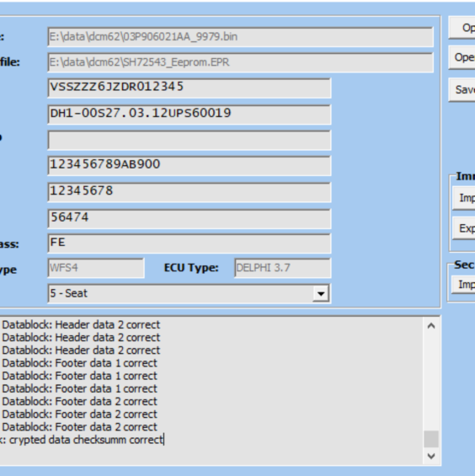Click the 03P906021AA_9979.bin file path field

pos(240,37)
